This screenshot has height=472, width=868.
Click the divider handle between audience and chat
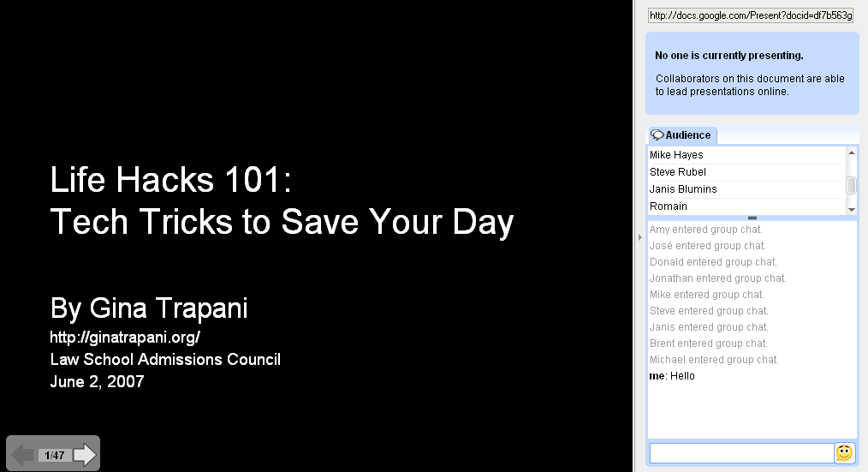tap(752, 218)
